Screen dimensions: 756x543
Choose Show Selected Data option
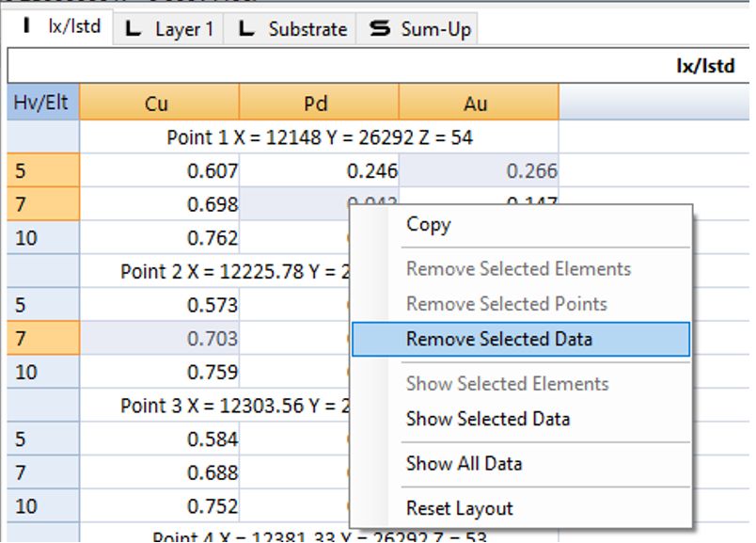point(487,419)
